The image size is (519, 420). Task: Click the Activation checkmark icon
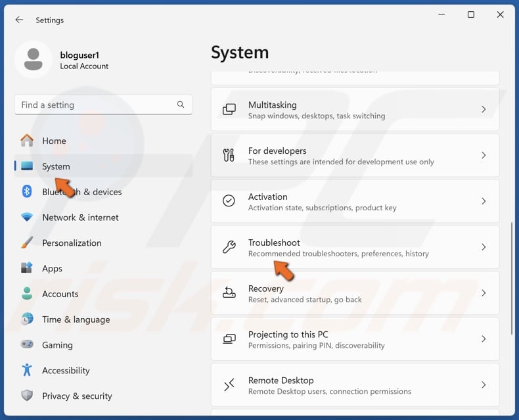[229, 200]
